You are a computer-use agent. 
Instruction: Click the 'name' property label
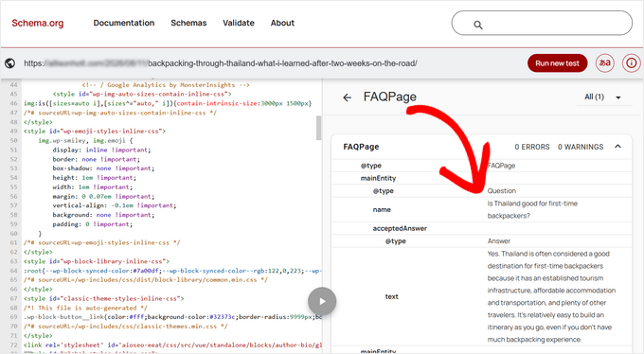[382, 209]
